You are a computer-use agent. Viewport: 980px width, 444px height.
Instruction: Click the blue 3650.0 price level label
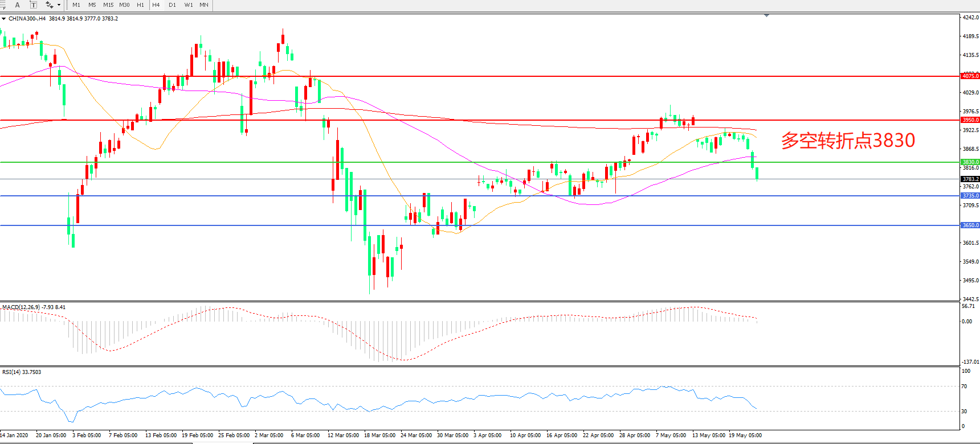coord(970,225)
